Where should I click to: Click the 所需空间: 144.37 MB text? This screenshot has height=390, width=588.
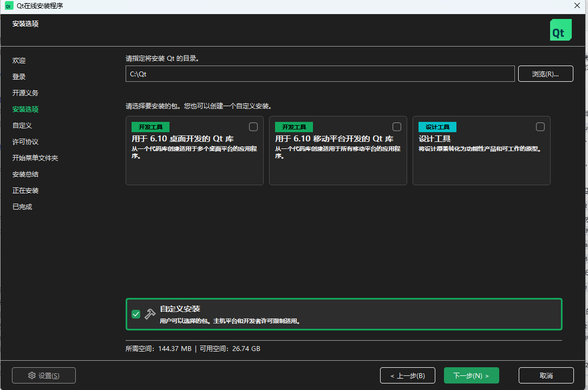[158, 349]
